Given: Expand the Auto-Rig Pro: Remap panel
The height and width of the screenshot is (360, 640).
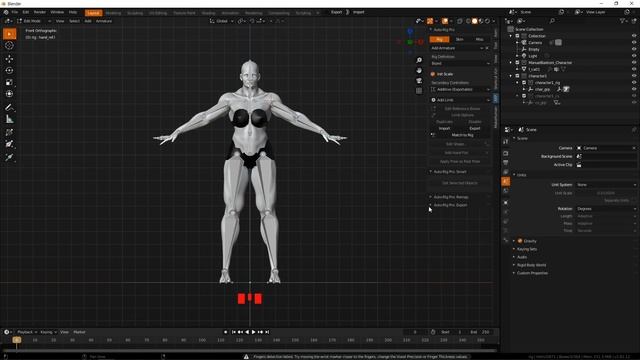Looking at the screenshot, I should [451, 197].
